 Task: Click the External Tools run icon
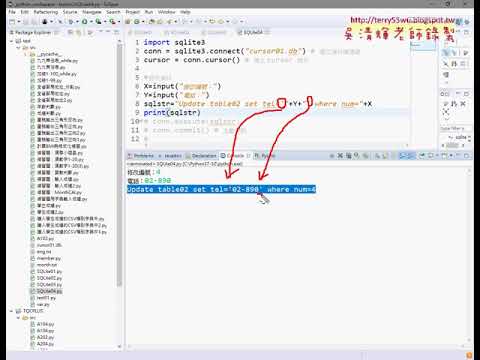112,22
